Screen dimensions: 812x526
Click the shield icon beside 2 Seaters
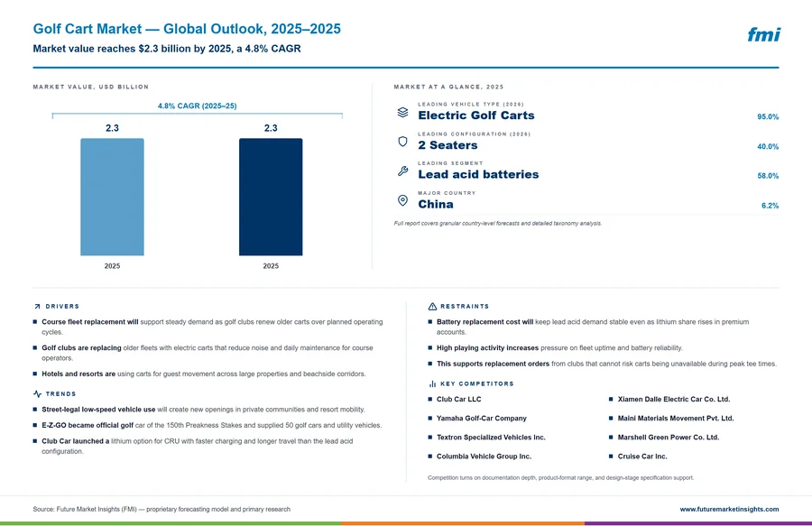tap(402, 142)
